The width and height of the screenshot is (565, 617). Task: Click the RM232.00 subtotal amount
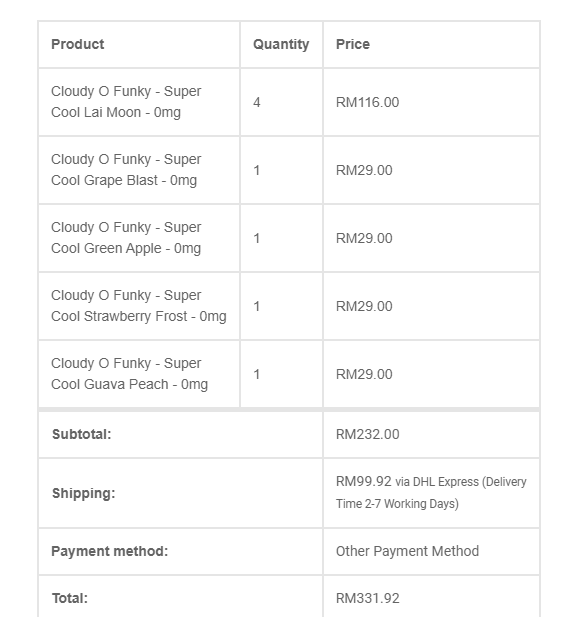click(x=367, y=434)
